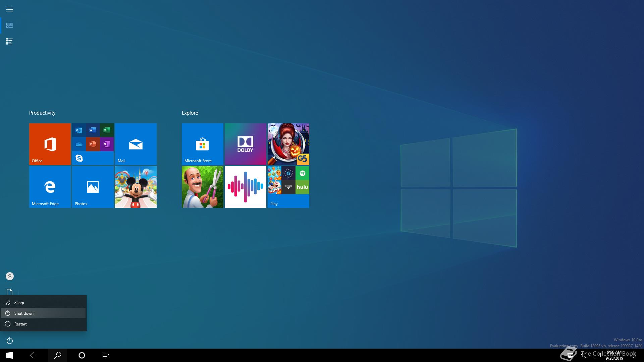Click the Productivity group heading
The width and height of the screenshot is (644, 362).
tap(42, 113)
